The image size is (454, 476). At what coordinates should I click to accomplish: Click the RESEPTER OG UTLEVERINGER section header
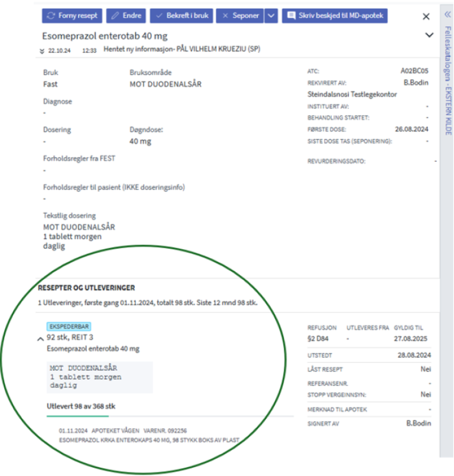point(86,288)
